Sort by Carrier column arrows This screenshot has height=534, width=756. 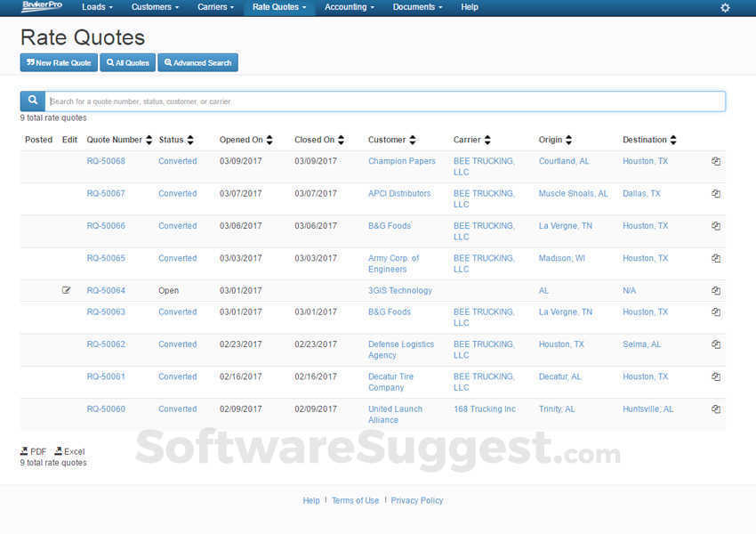coord(487,140)
